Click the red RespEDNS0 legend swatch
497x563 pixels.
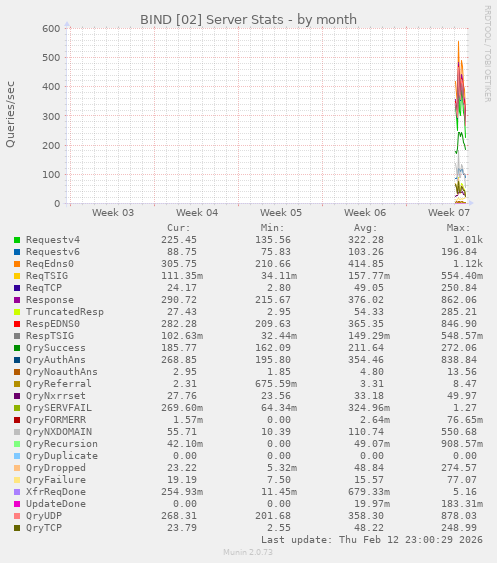tap(17, 324)
